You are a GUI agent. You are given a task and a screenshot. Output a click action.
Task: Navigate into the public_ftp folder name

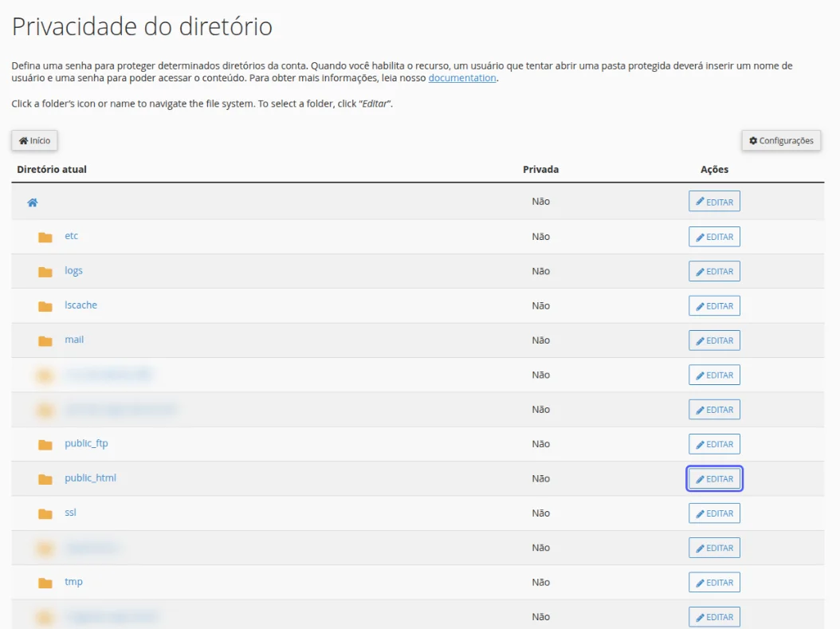pos(86,443)
